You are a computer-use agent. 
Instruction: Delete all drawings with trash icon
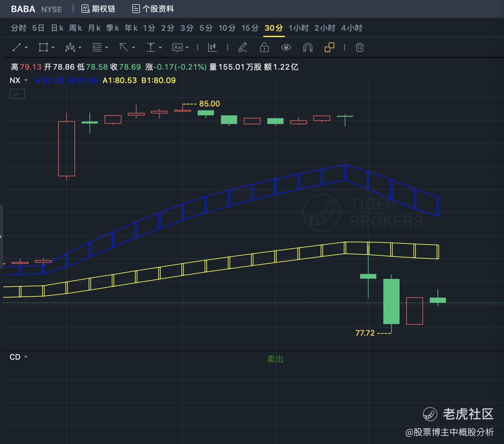tap(359, 48)
